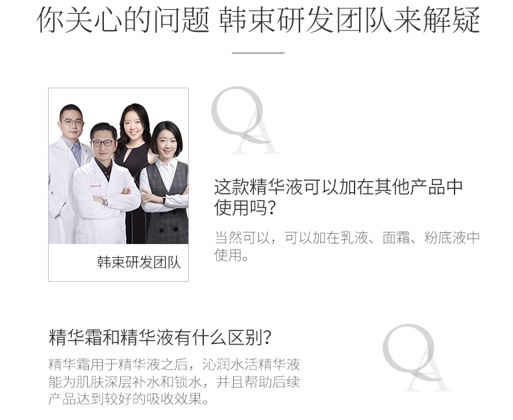Click the faded A letter in upper logo

click(x=256, y=138)
